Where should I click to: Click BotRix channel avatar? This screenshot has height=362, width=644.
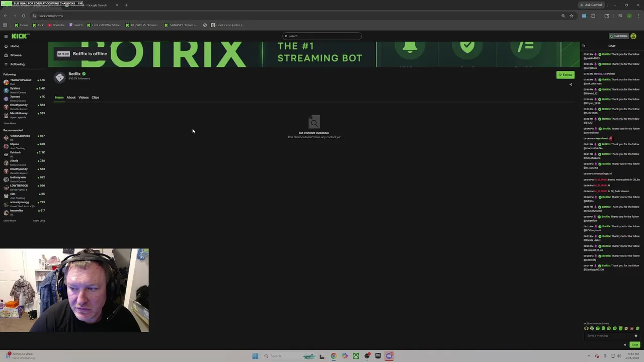[x=60, y=77]
